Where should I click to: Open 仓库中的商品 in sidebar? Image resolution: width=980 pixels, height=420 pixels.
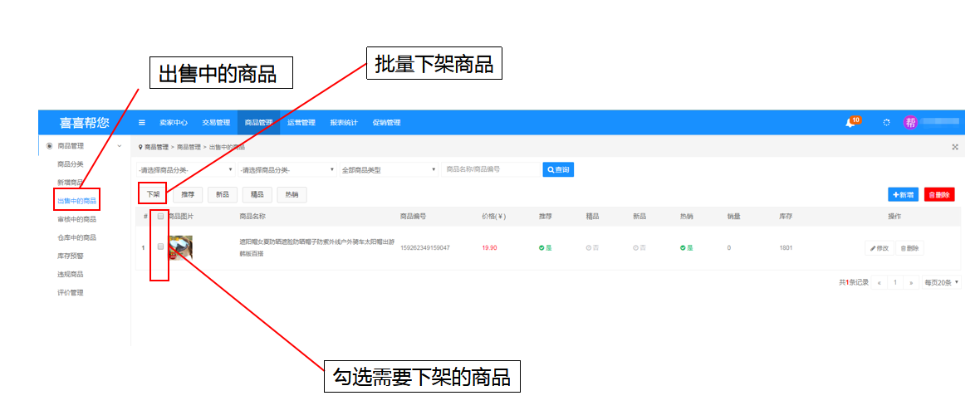76,237
